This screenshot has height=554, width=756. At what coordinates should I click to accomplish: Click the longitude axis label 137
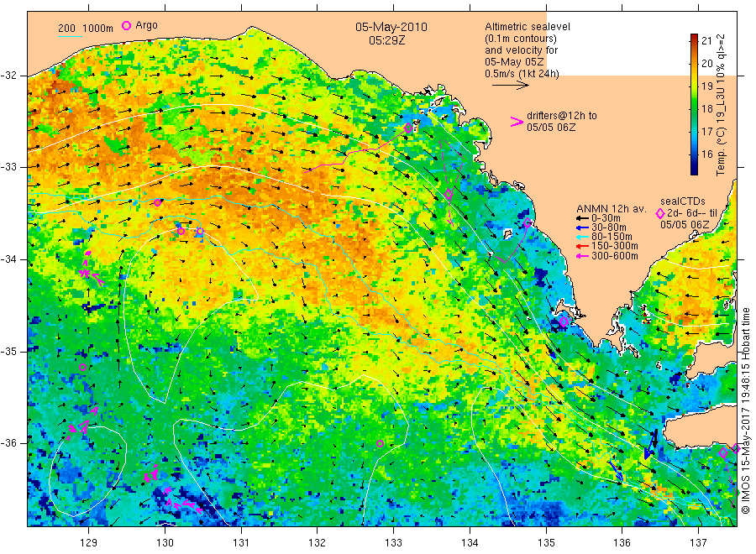(x=698, y=543)
